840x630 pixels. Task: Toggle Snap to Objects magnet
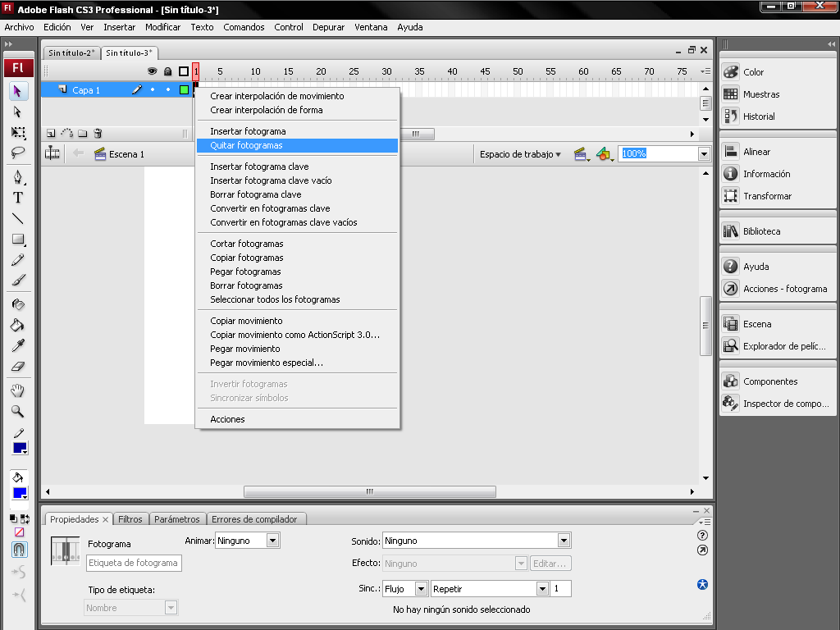[x=20, y=550]
